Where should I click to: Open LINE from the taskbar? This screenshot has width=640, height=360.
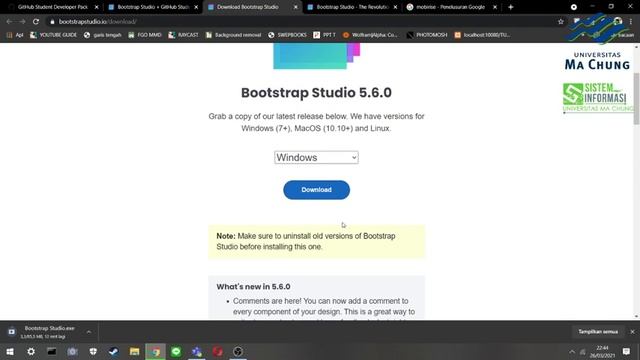(176, 351)
